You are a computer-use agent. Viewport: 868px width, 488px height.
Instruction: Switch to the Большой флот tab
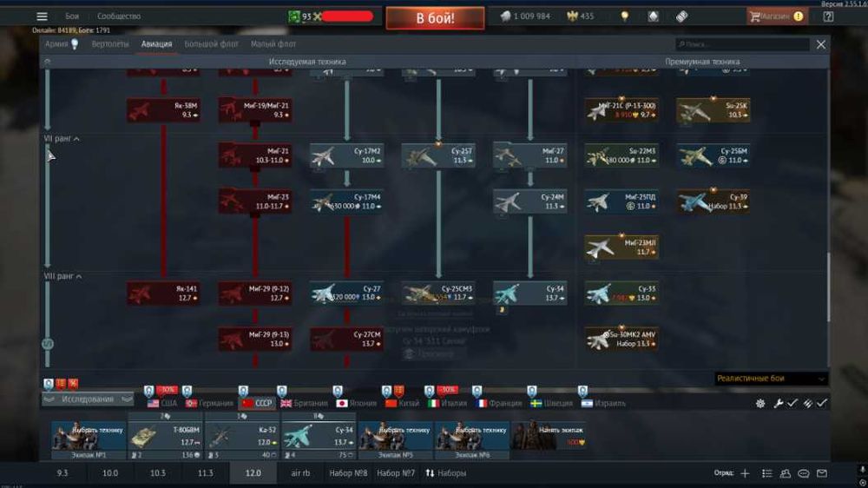click(212, 43)
